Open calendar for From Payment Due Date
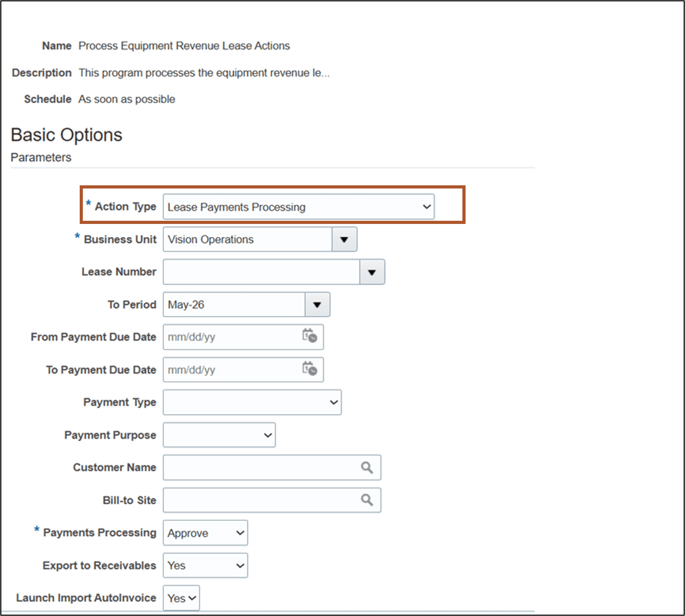 click(310, 336)
